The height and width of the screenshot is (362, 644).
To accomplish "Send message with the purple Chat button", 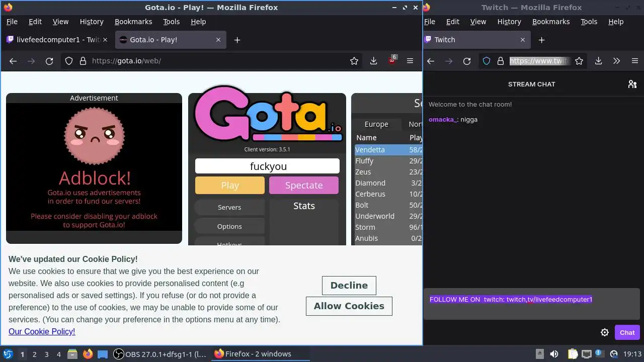I will click(x=627, y=332).
